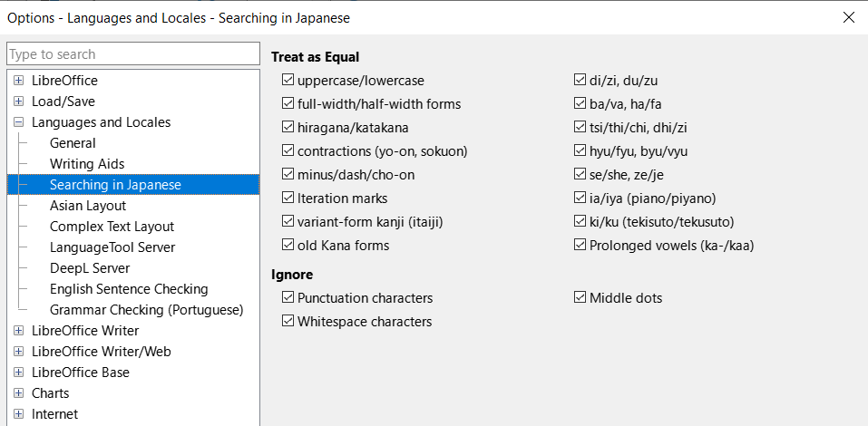Image resolution: width=868 pixels, height=426 pixels.
Task: Expand LibreOffice Base node
Action: click(19, 373)
